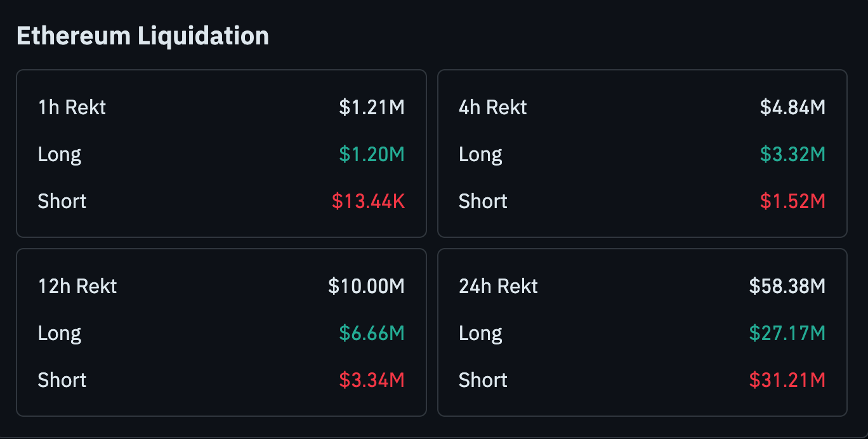Click the Ethereum Liquidation heading
Viewport: 868px width, 439px height.
click(142, 36)
